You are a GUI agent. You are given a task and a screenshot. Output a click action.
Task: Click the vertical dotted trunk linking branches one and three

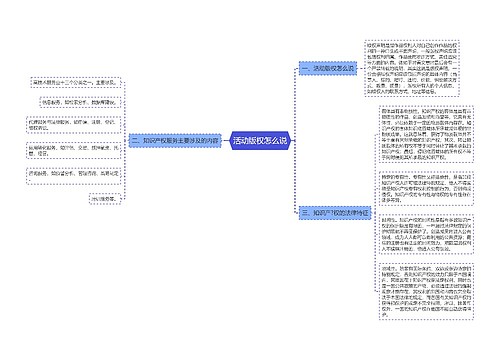295,140
